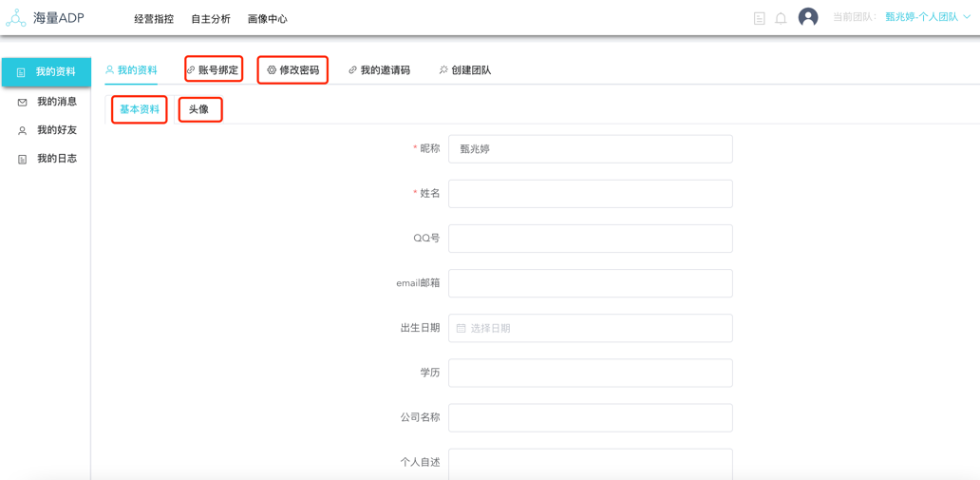Switch to the 修改密码 tab

point(293,70)
